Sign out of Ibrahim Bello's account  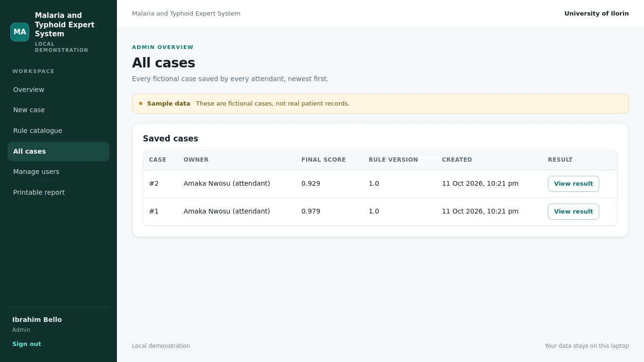point(26,344)
